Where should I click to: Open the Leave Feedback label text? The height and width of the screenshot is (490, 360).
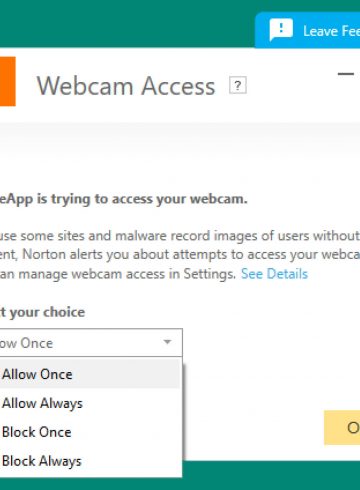click(x=331, y=31)
